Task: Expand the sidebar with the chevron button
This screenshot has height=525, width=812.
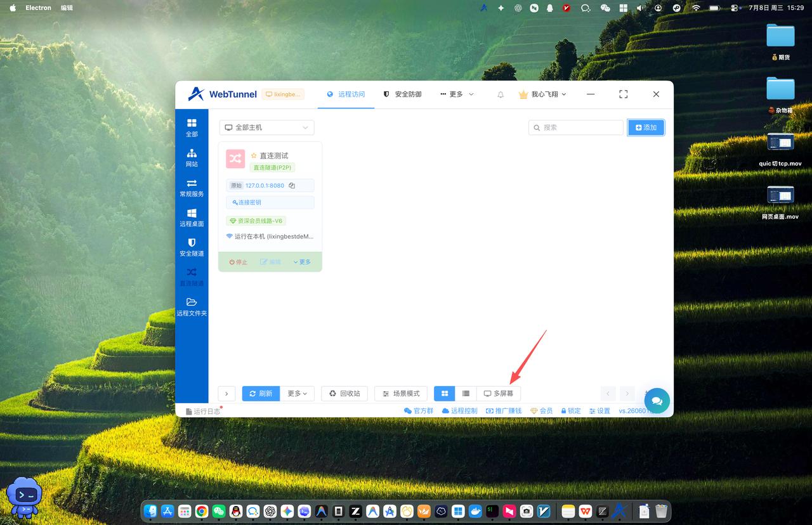Action: (x=226, y=394)
